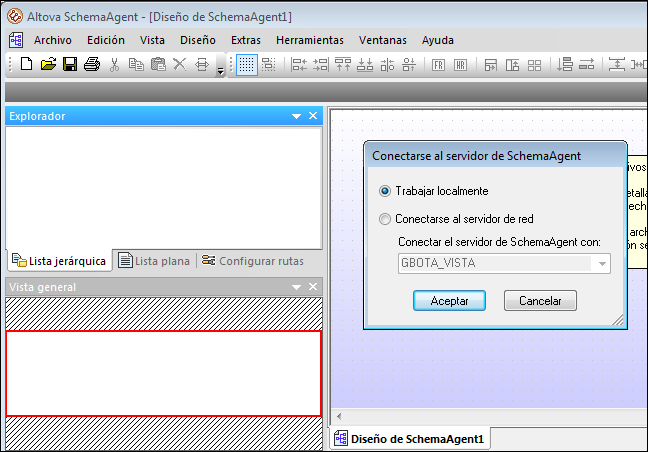Click the Cut scissors icon
This screenshot has width=648, height=452.
point(114,64)
